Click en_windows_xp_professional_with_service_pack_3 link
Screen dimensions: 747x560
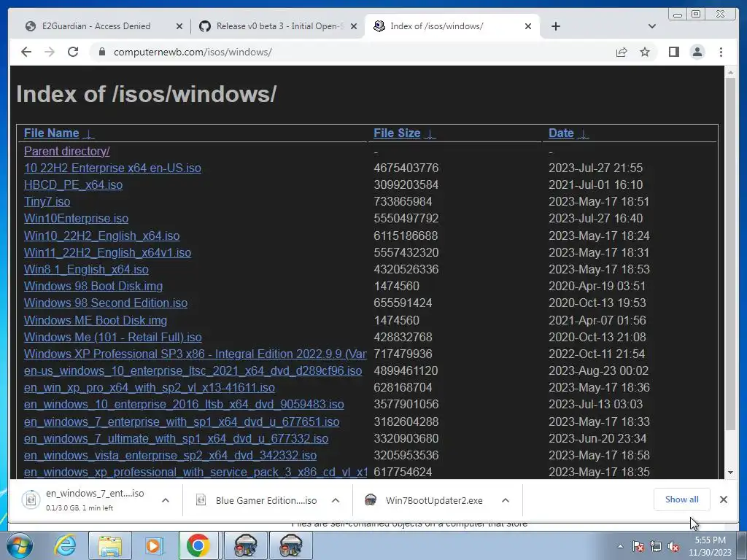[196, 472]
